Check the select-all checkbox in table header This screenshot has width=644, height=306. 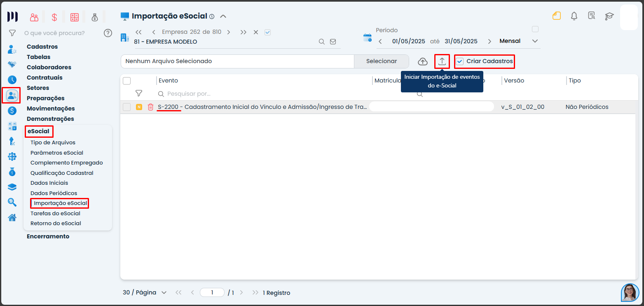coord(127,81)
